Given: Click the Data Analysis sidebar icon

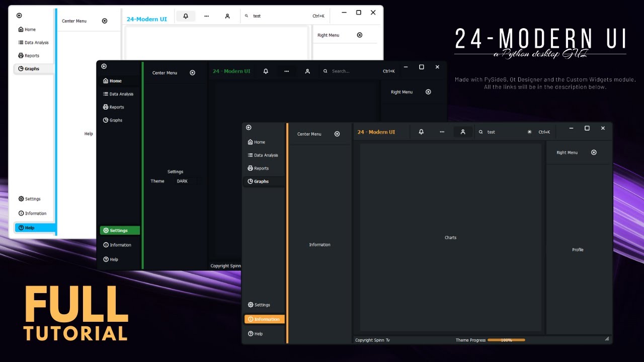Looking at the screenshot, I should click(x=264, y=155).
